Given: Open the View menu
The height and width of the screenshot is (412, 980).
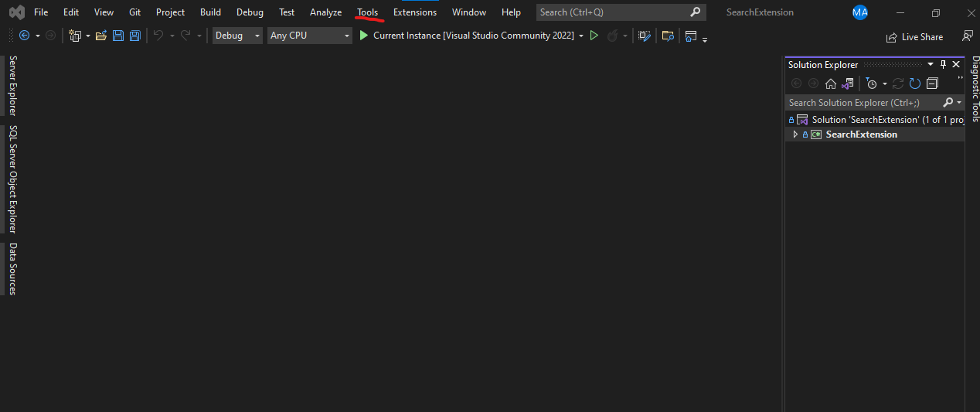Looking at the screenshot, I should 104,12.
